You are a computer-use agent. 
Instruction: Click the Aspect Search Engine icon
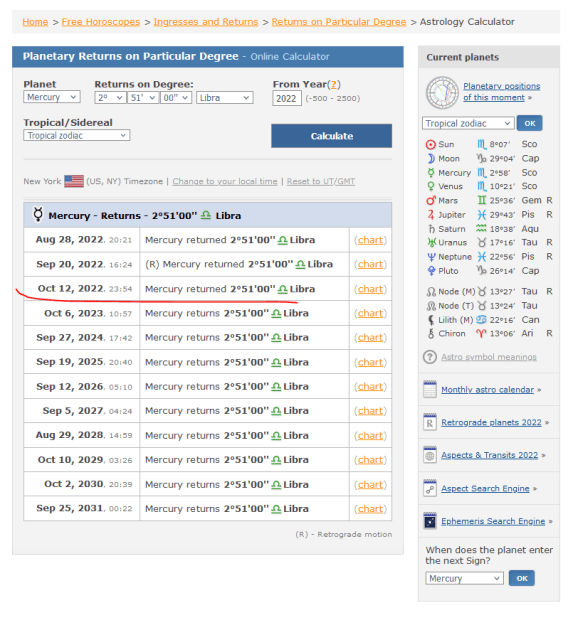(x=430, y=489)
